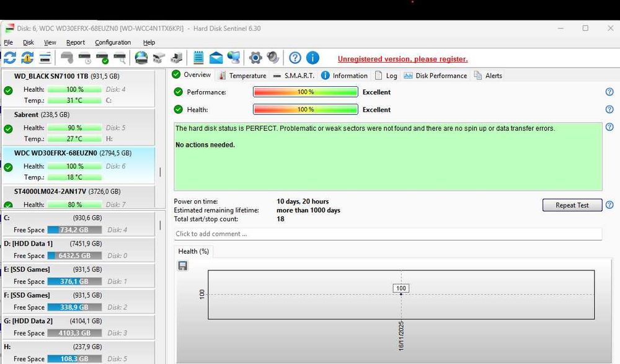Viewport: 620px width, 364px height.
Task: Open the Configuration menu
Action: click(113, 42)
